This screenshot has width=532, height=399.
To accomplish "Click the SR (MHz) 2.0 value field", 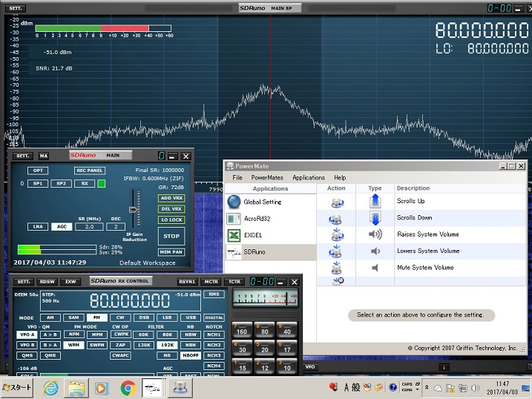I will coord(89,226).
